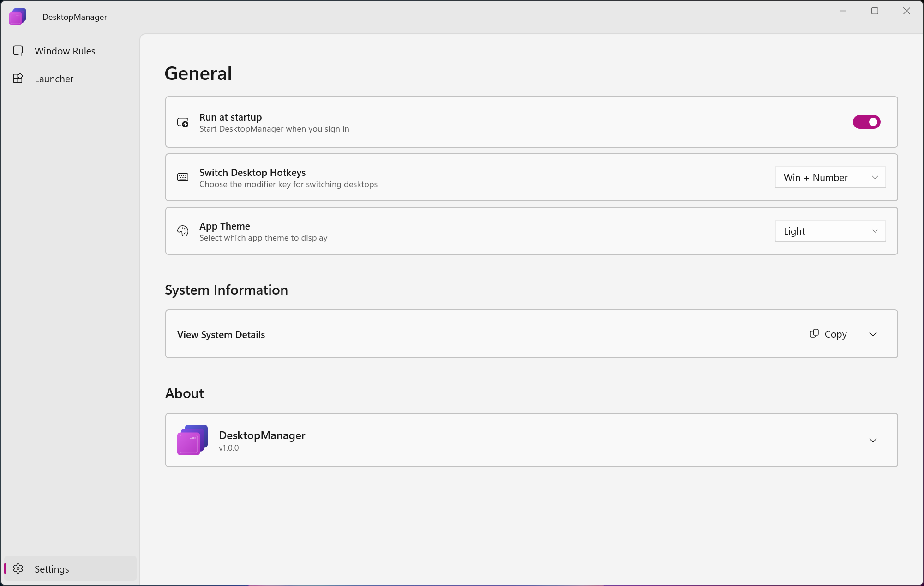The height and width of the screenshot is (586, 924).
Task: Click the DesktopManager app icon in About section
Action: [x=192, y=440]
